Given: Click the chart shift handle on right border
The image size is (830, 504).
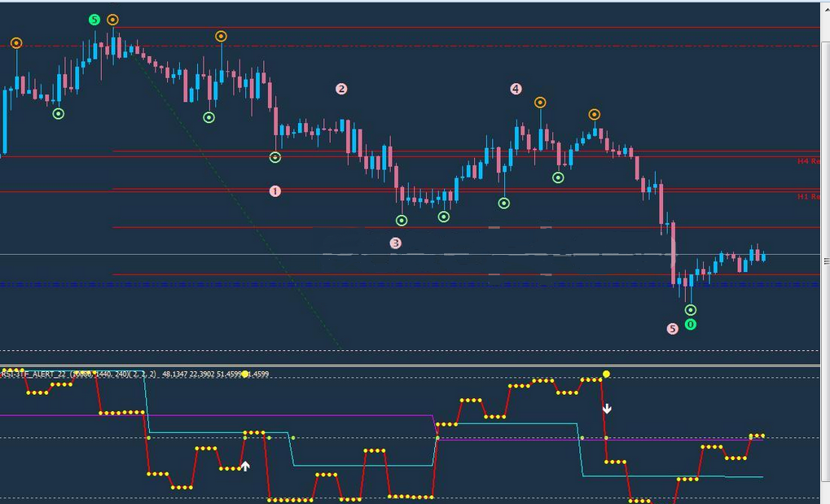Looking at the screenshot, I should pos(826,261).
